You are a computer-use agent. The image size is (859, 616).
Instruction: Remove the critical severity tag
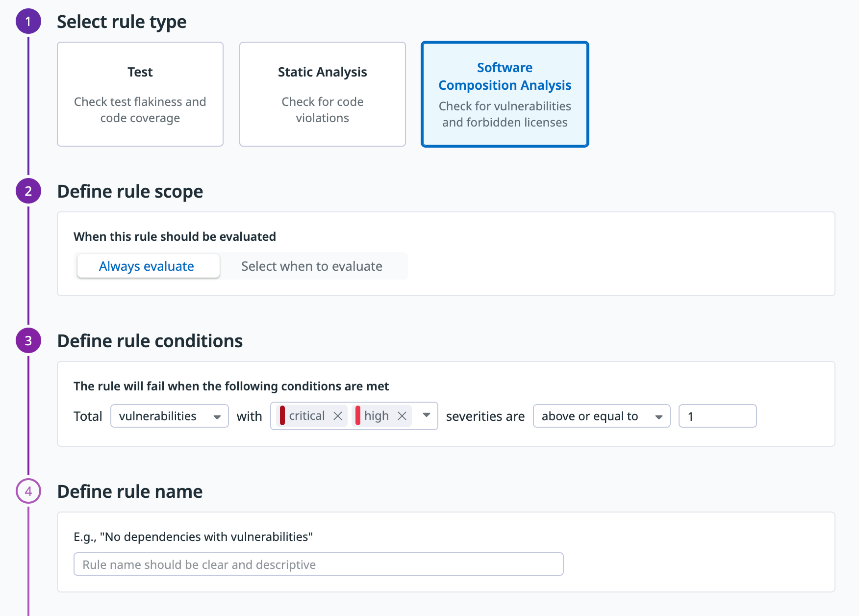(x=338, y=416)
